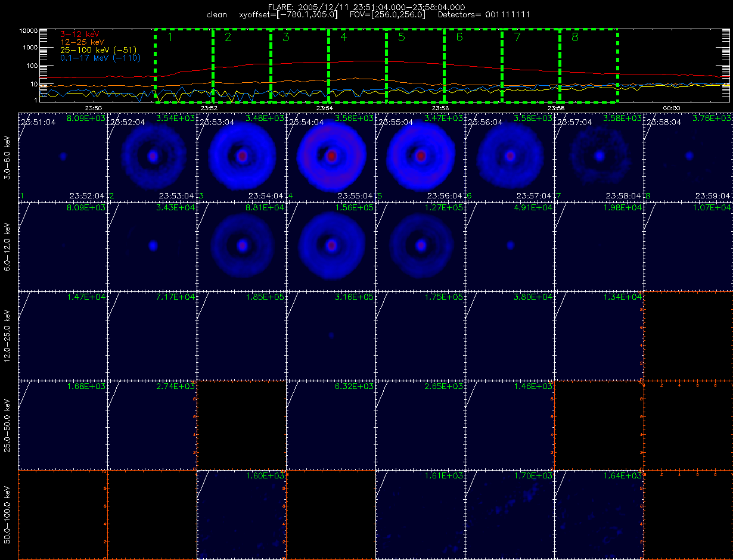
Task: Select interval 2 label in the light curve
Action: pos(228,38)
